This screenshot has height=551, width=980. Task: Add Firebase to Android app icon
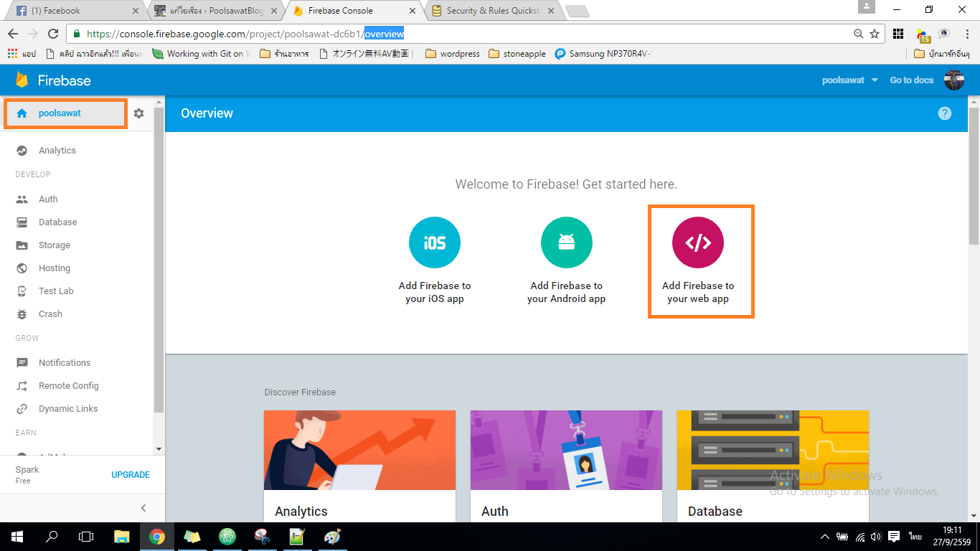567,242
